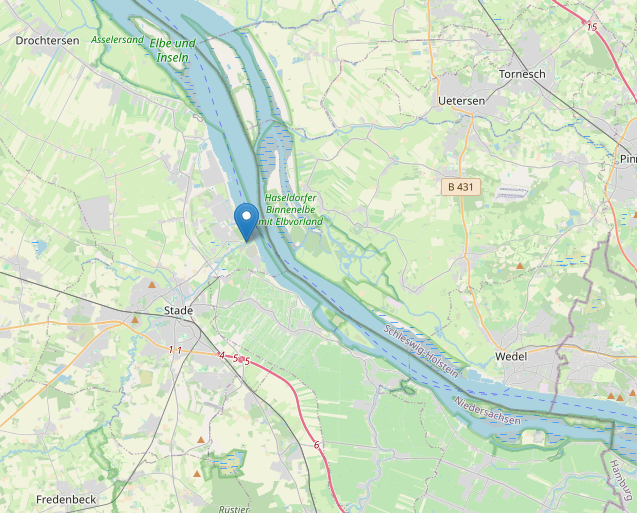This screenshot has height=513, width=637.
Task: Click the Stade town label
Action: tap(178, 310)
